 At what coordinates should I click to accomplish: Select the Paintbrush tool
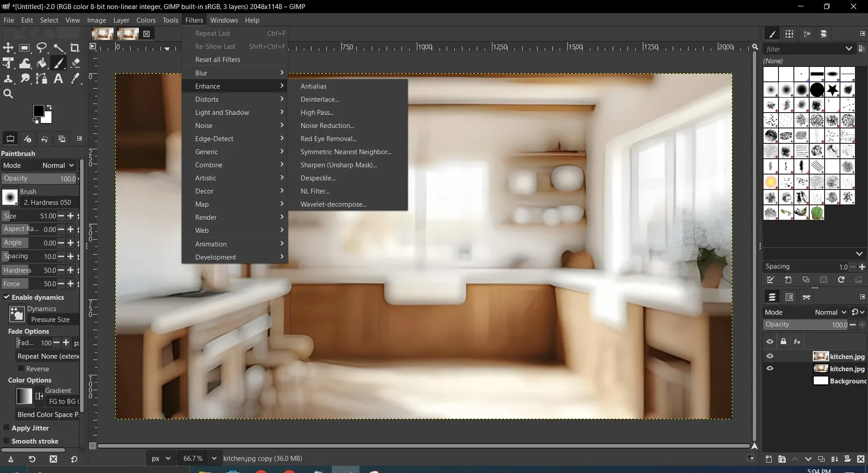[x=58, y=63]
